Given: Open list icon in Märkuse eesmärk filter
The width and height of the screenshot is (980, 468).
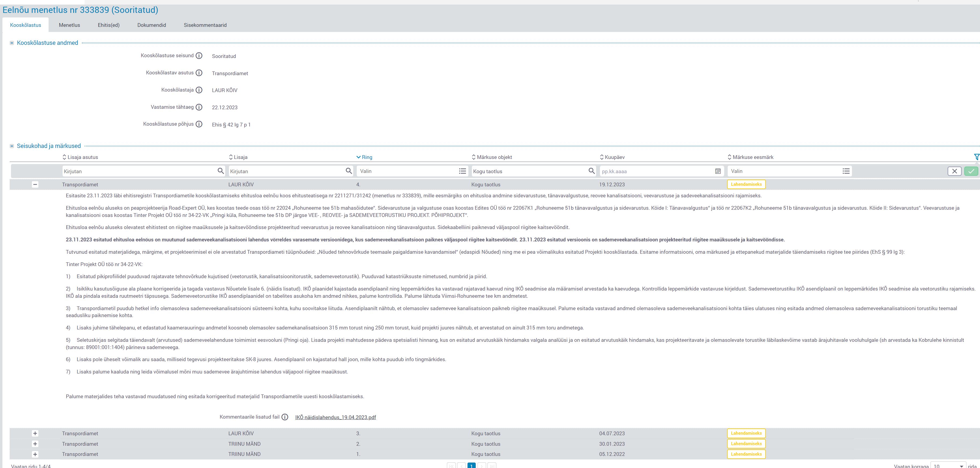Looking at the screenshot, I should coord(846,171).
